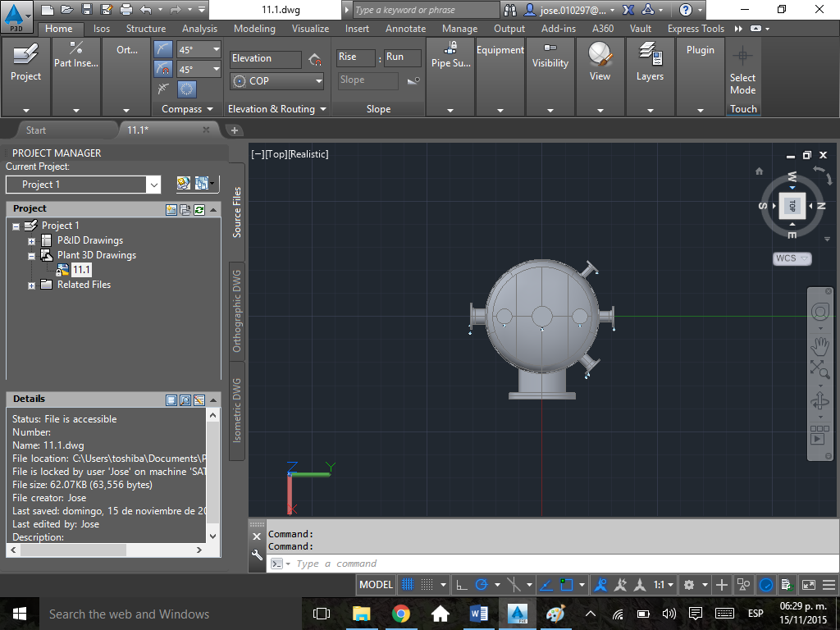Open the Isometric DWG side tab
This screenshot has height=630, width=840.
coord(237,411)
